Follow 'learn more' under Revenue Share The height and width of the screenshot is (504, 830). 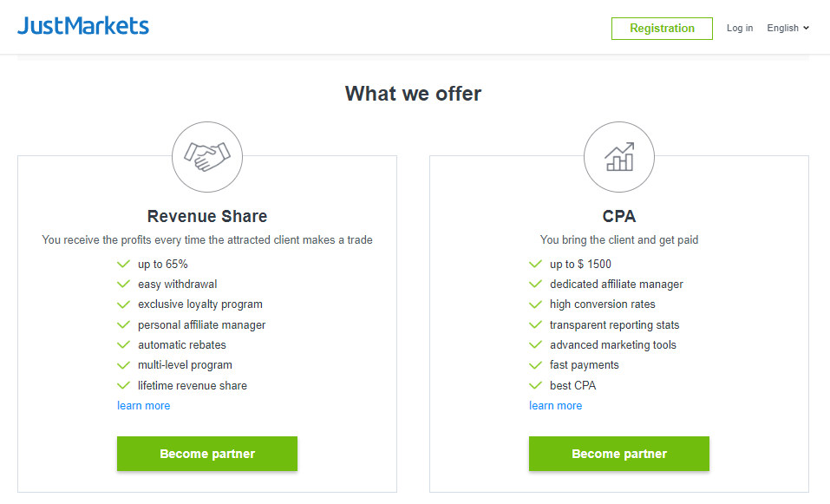143,405
